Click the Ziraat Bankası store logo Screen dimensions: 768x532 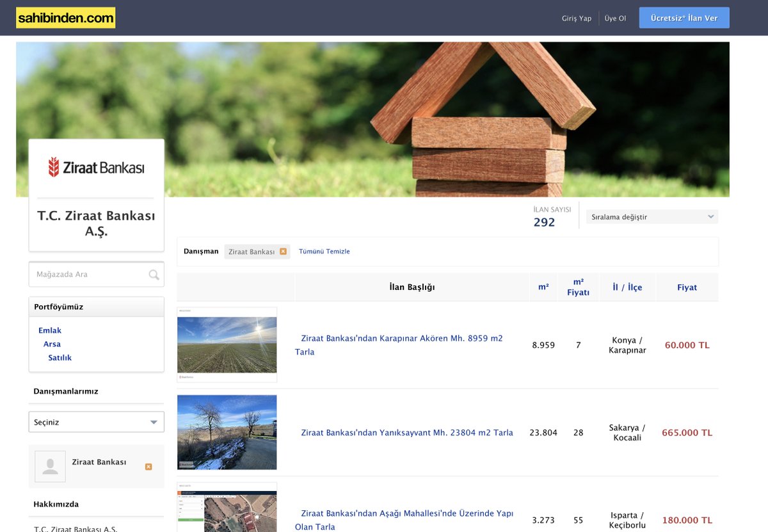coord(97,168)
